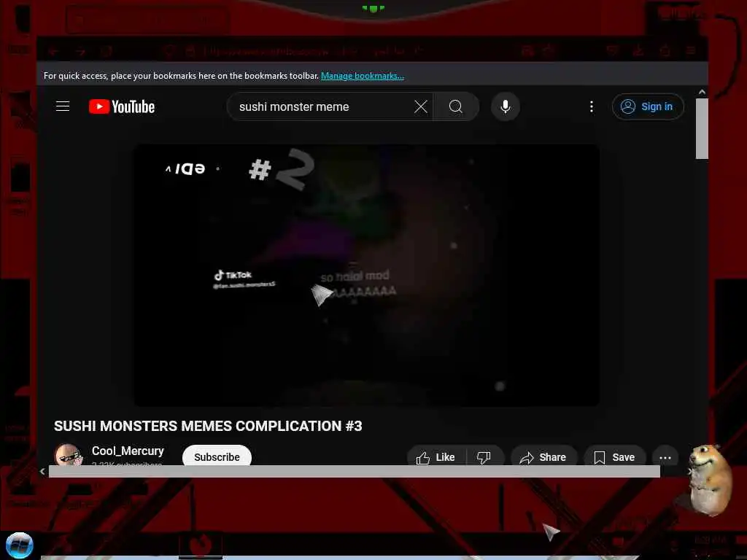Screen dimensions: 747x560
Task: Go back with the browser back arrow
Action: 53,51
